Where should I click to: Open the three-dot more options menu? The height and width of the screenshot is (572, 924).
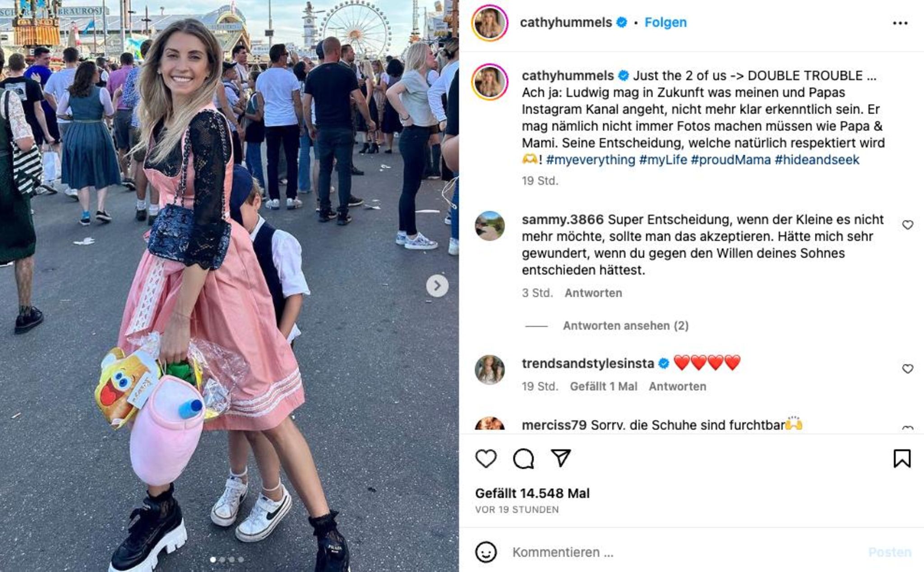pyautogui.click(x=900, y=23)
